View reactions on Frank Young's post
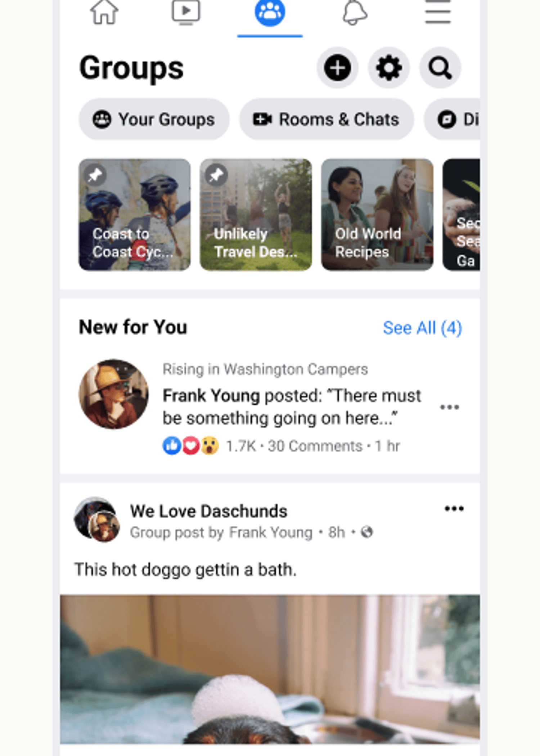Image resolution: width=540 pixels, height=756 pixels. (x=191, y=446)
